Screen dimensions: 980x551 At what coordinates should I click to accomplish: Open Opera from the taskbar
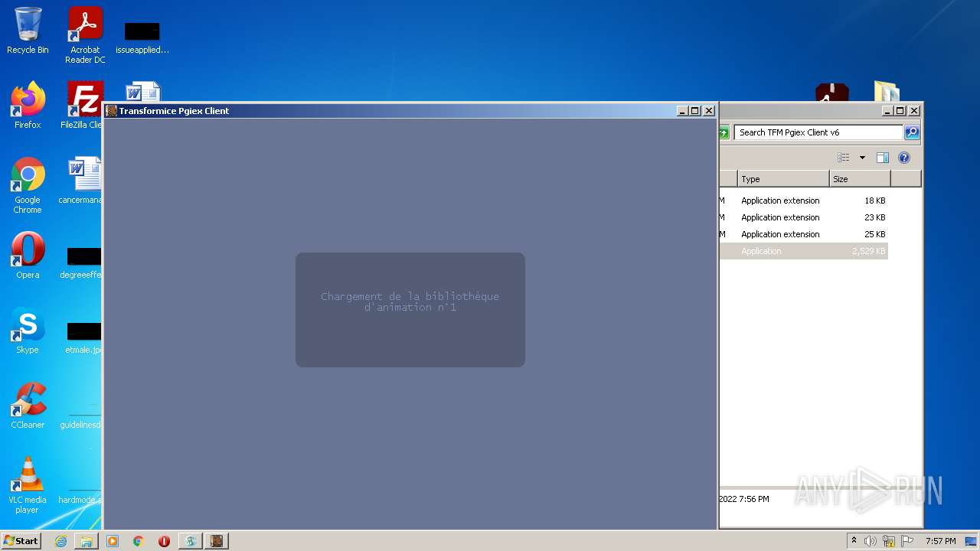pos(164,541)
